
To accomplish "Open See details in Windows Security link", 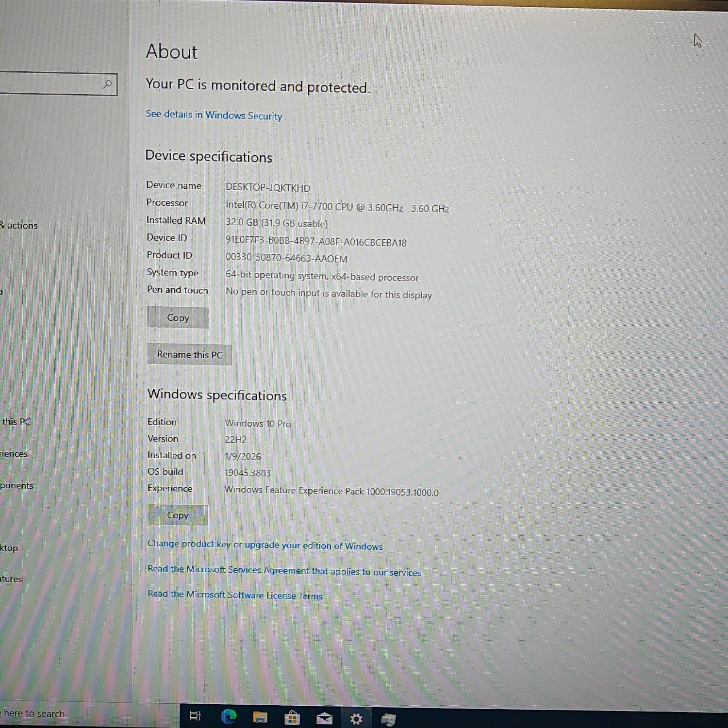I will click(214, 115).
